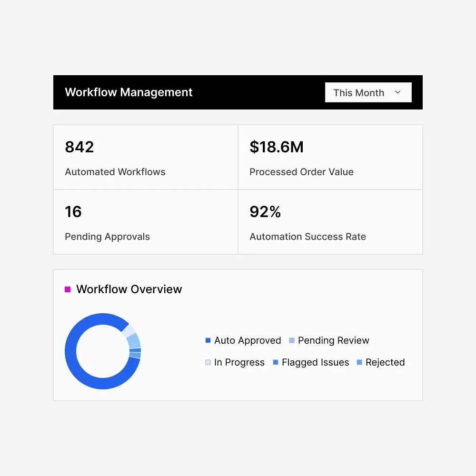Click the Workflow Management title

129,92
